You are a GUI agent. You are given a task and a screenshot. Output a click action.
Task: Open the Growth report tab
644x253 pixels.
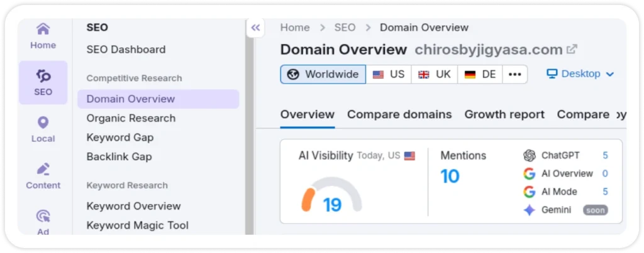click(x=504, y=114)
